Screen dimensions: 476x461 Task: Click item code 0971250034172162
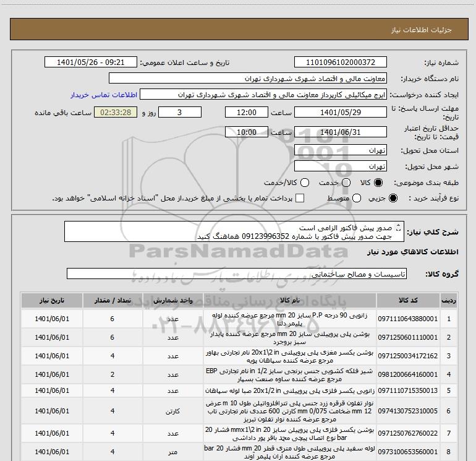point(408,356)
